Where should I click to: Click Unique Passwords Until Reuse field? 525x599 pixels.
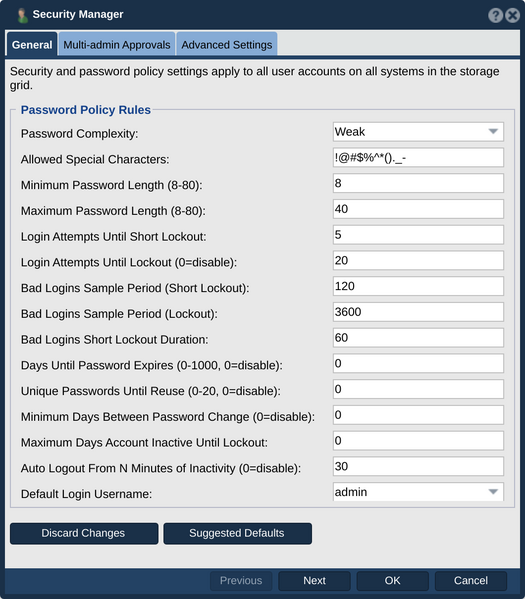point(418,389)
